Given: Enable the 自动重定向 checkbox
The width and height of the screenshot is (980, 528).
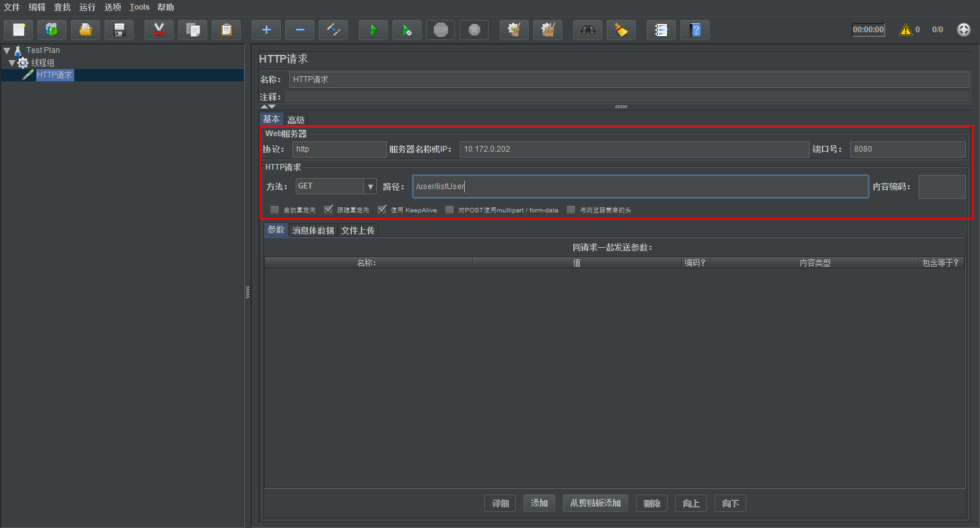Looking at the screenshot, I should pos(274,210).
